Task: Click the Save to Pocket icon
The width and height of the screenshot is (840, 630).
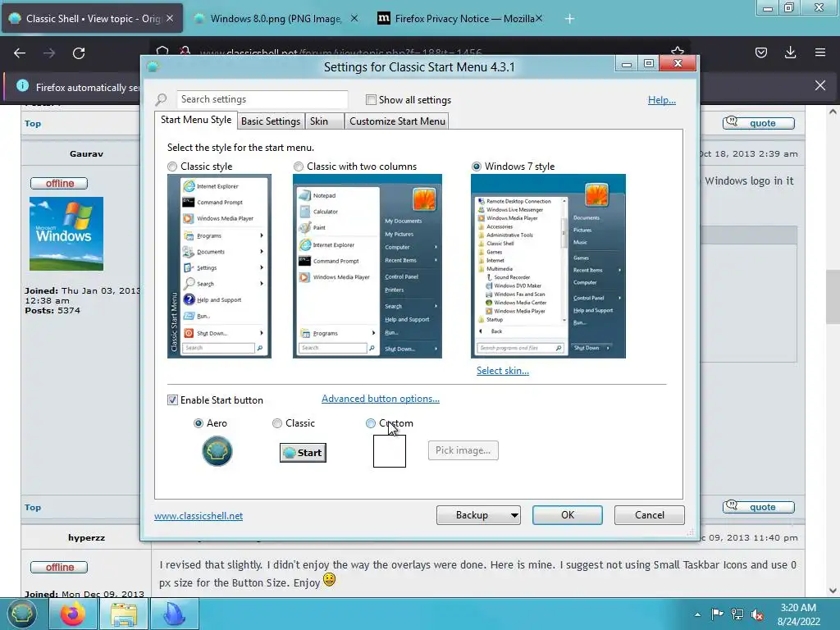Action: pyautogui.click(x=761, y=52)
